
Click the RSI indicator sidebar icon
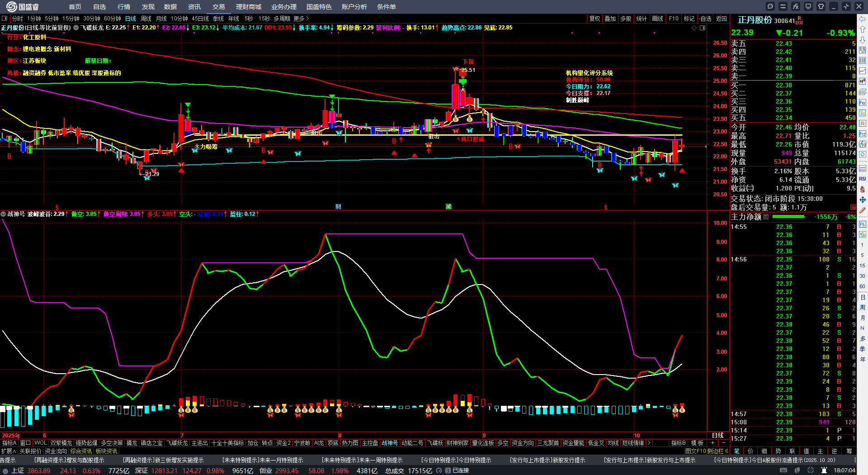[863, 179]
